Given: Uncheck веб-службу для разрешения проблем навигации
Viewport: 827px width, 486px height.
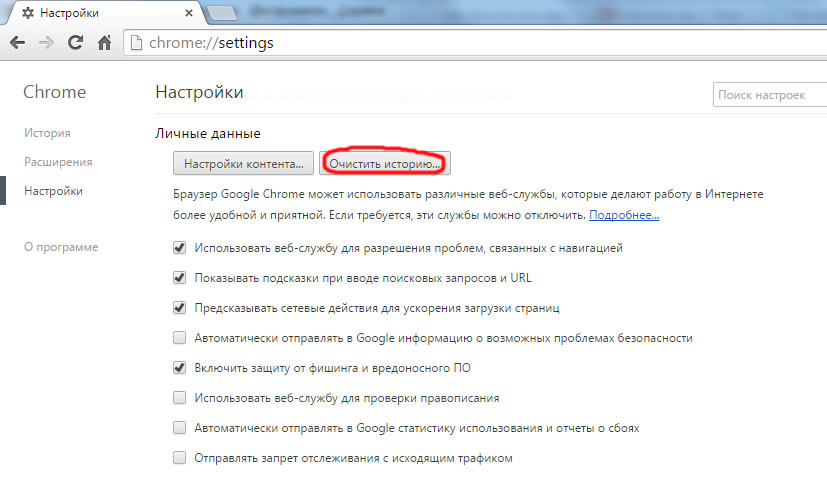Looking at the screenshot, I should click(179, 247).
